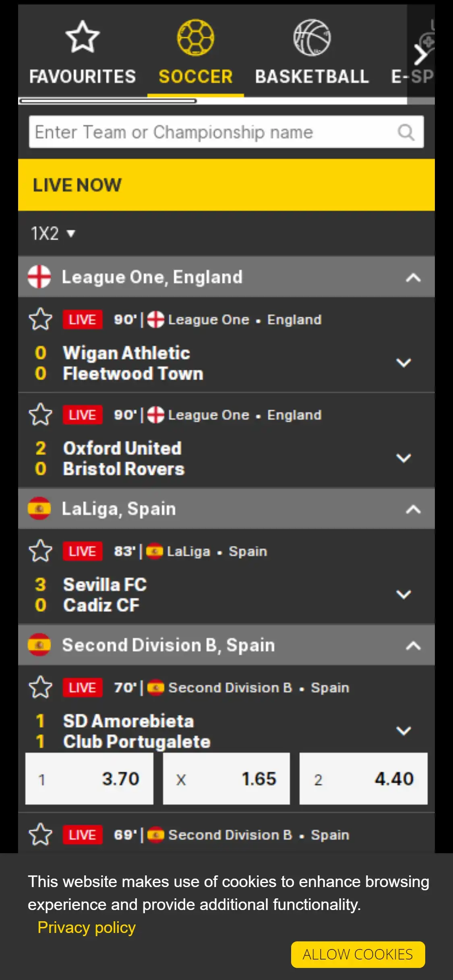The height and width of the screenshot is (980, 453).
Task: Click the search magnifier icon
Action: 405,132
